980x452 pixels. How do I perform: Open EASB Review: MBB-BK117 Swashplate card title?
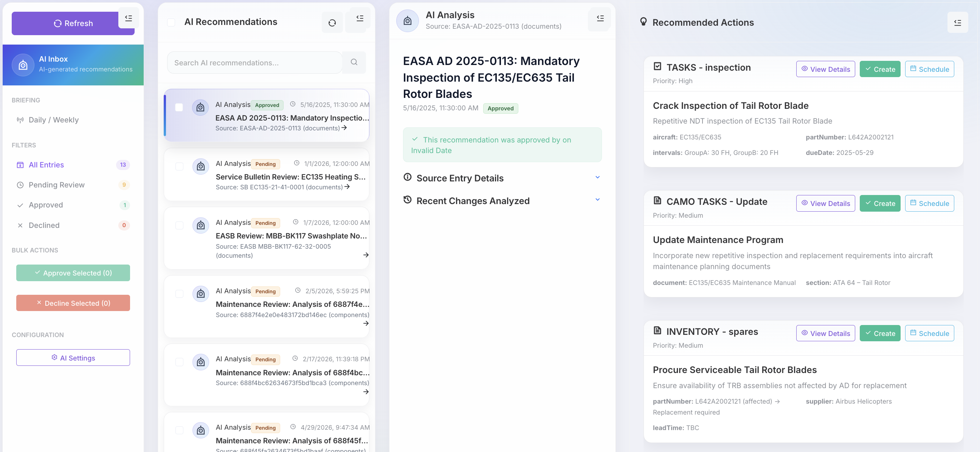(x=292, y=236)
